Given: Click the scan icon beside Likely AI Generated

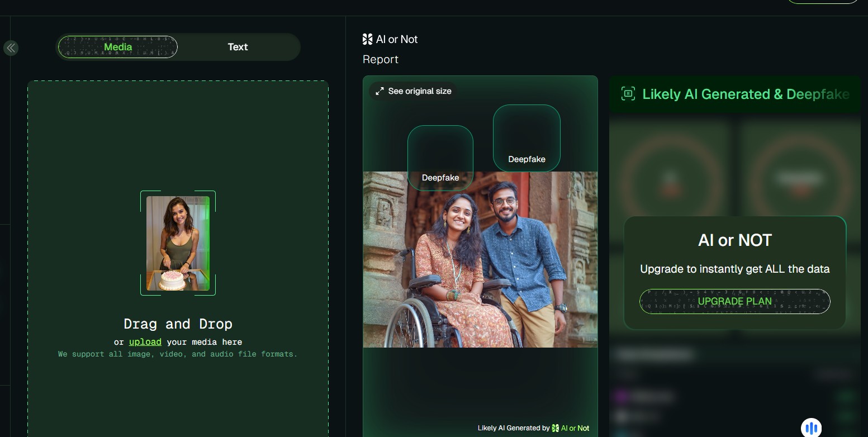Looking at the screenshot, I should point(628,94).
